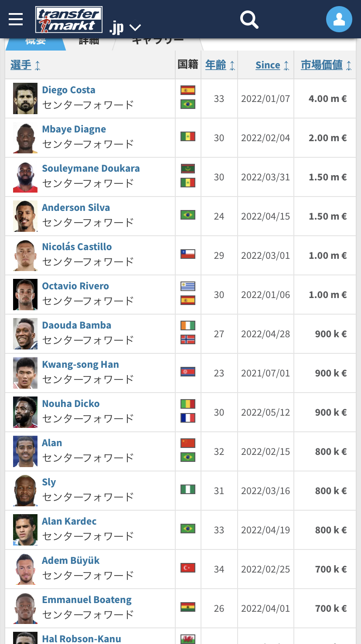Click Alan Kardec's portrait thumbnail

[25, 530]
